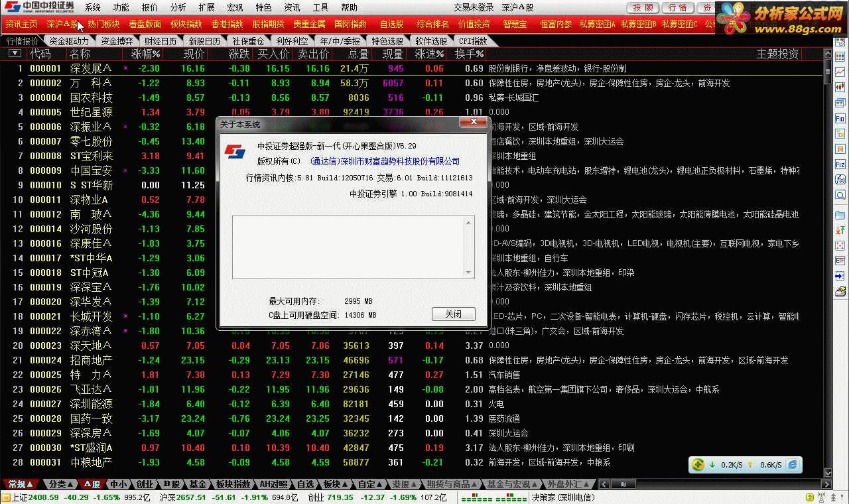This screenshot has height=504, width=849.
Task: Click the F10 company info icon
Action: (840, 118)
